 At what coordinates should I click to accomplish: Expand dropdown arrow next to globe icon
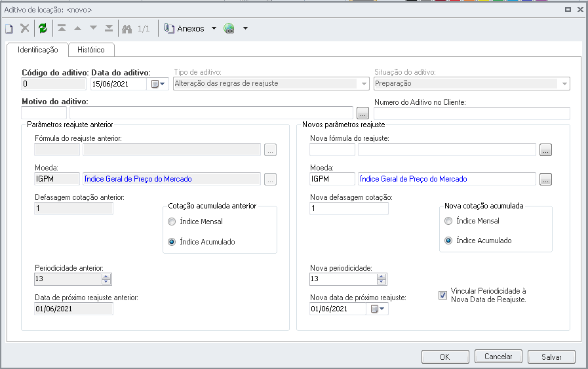(245, 28)
